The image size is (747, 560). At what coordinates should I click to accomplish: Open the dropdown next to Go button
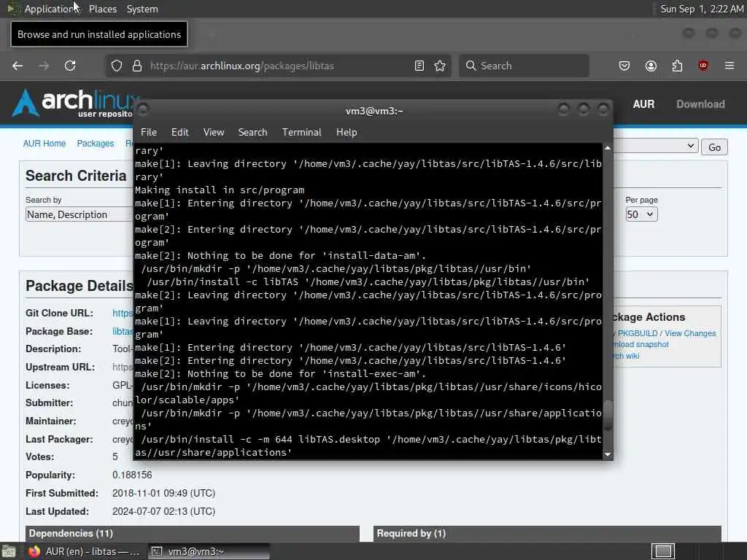coord(656,146)
